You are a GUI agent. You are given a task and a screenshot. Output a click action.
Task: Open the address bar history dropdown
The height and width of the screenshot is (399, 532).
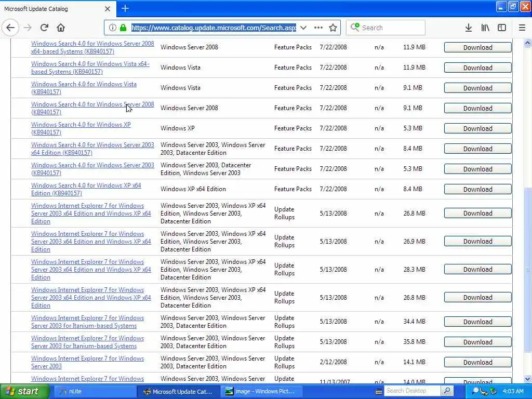click(x=303, y=28)
